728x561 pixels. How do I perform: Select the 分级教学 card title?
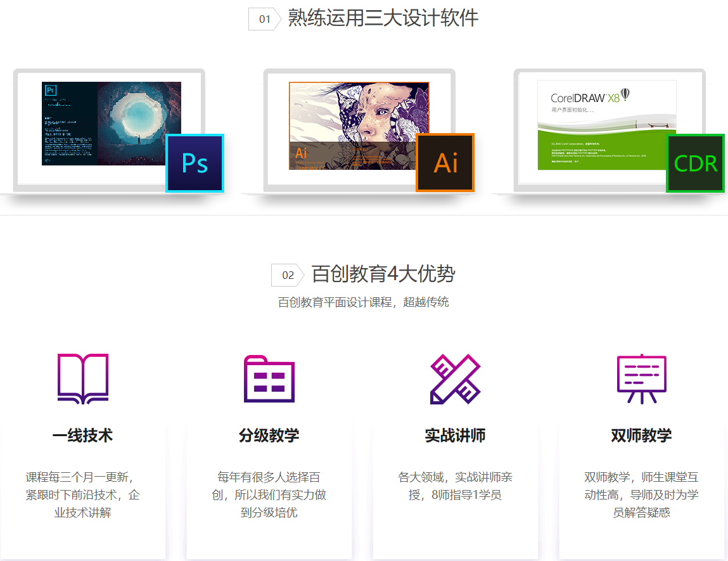(269, 435)
